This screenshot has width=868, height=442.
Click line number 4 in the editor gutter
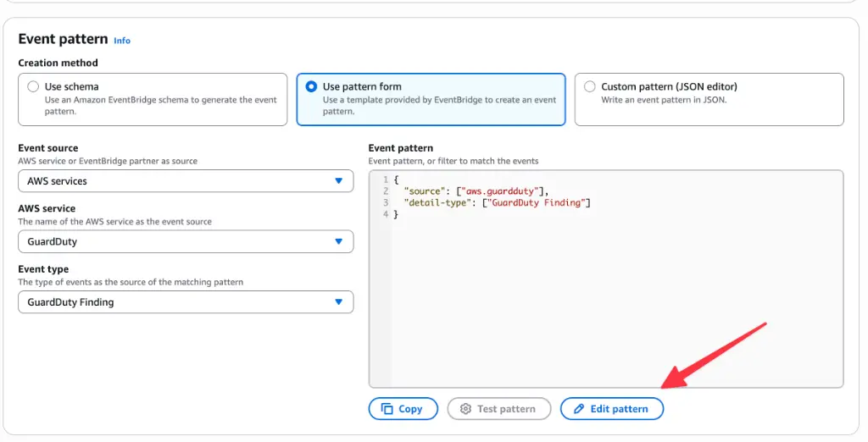(386, 214)
